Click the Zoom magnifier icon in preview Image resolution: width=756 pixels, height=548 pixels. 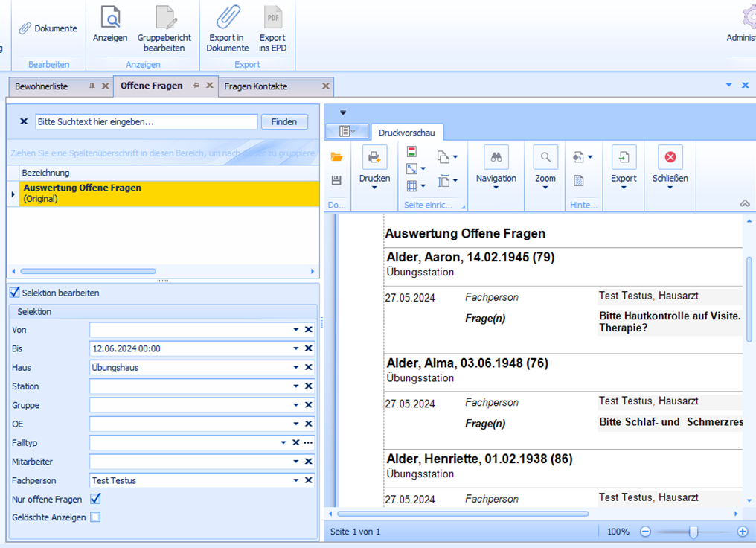[545, 157]
